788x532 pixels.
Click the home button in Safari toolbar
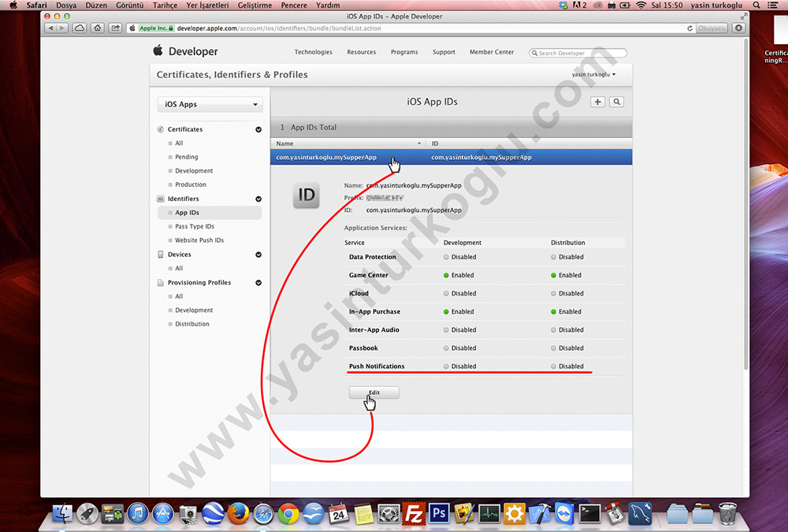tap(98, 28)
